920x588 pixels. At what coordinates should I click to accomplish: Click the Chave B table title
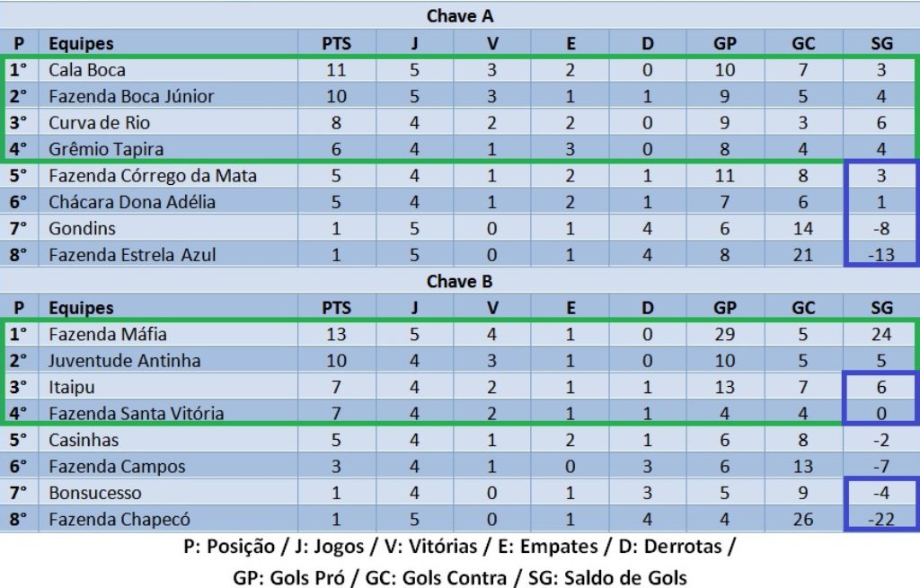(x=459, y=281)
